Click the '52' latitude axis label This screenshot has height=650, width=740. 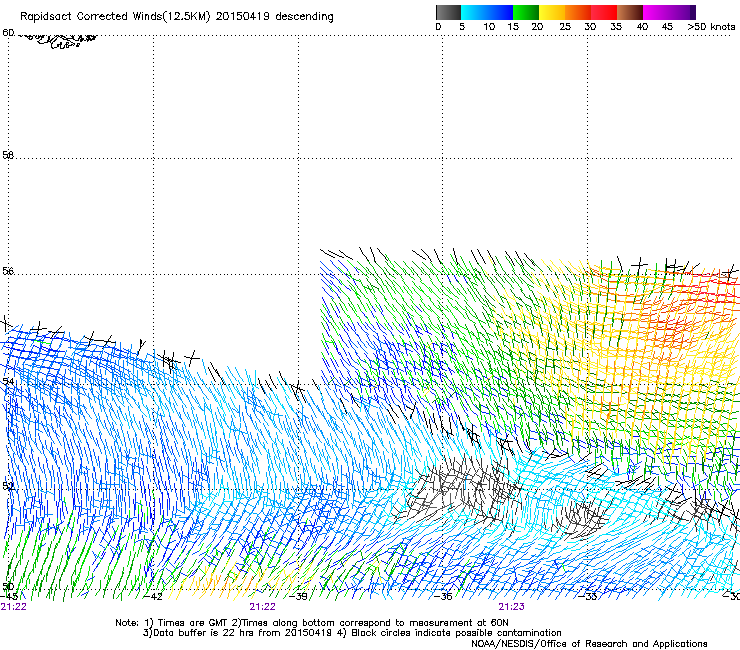coord(8,486)
